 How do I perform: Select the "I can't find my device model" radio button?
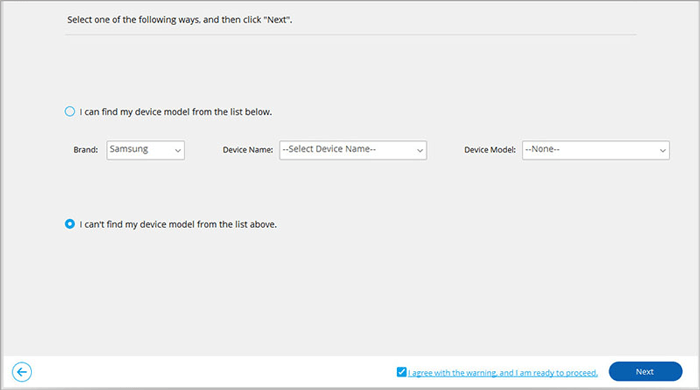click(x=70, y=224)
